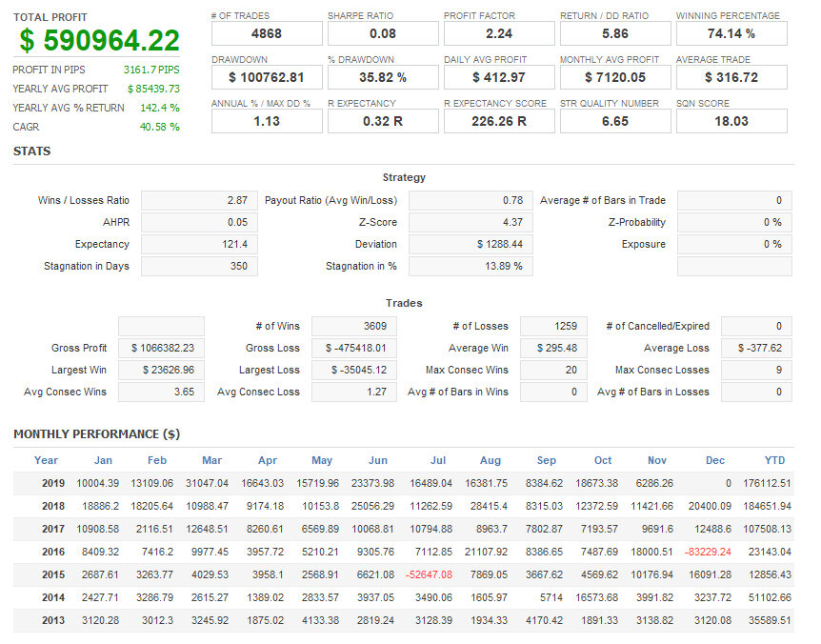Viewport: 821px width, 644px height.
Task: Click the Deviation field $ 1288.44
Action: 471,245
